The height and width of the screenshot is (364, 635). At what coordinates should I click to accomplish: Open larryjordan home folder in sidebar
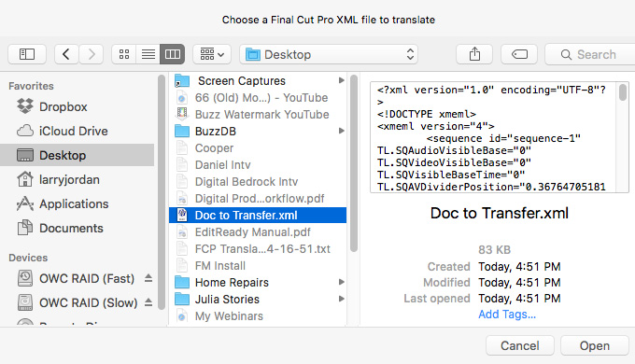pos(77,179)
